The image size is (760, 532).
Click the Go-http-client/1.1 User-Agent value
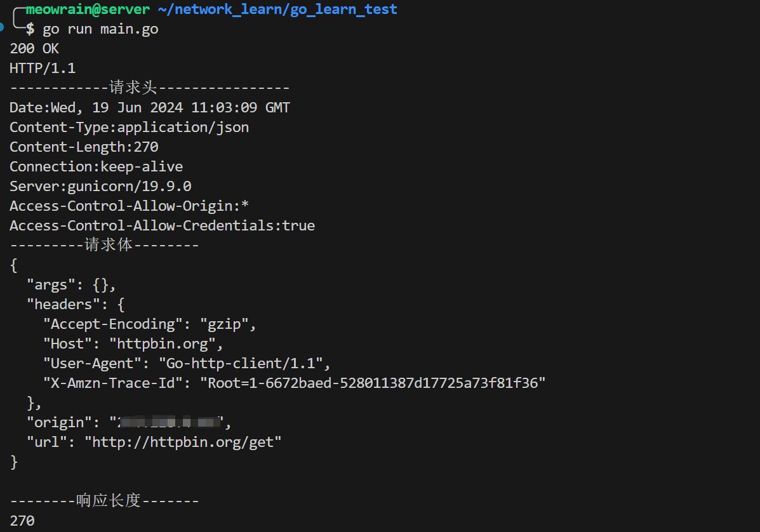[244, 364]
